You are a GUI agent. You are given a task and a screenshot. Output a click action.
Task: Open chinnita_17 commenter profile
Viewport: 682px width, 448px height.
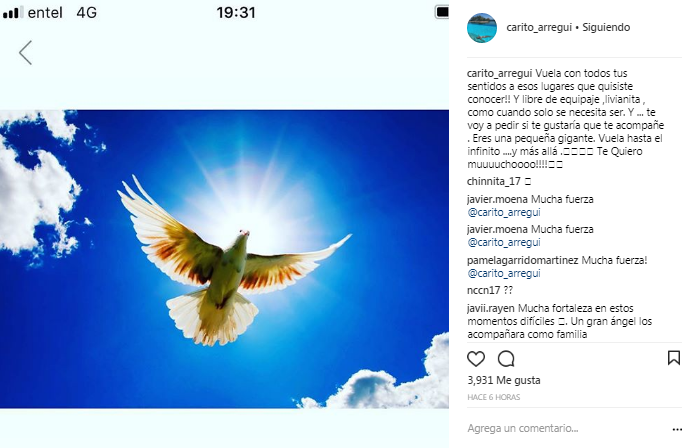coord(494,181)
